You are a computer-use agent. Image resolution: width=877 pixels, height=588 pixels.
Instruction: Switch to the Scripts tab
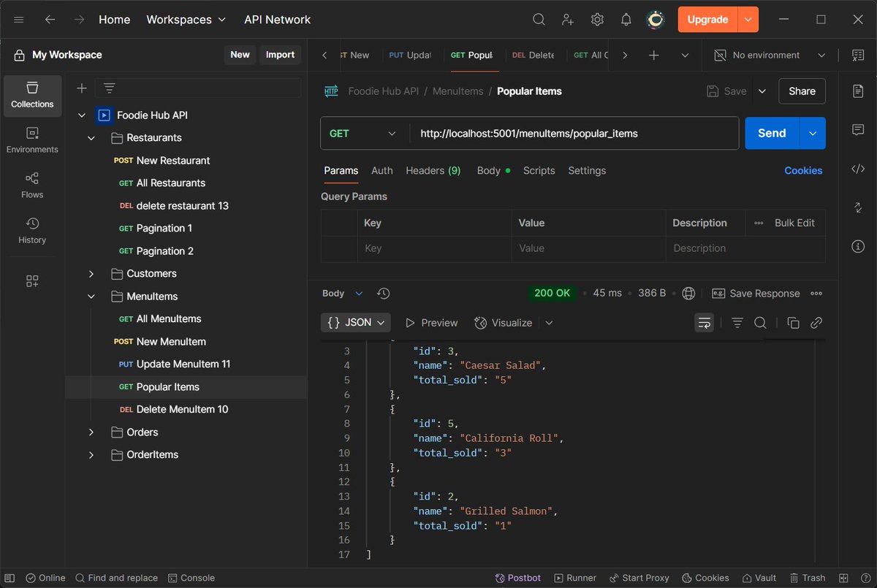click(539, 170)
